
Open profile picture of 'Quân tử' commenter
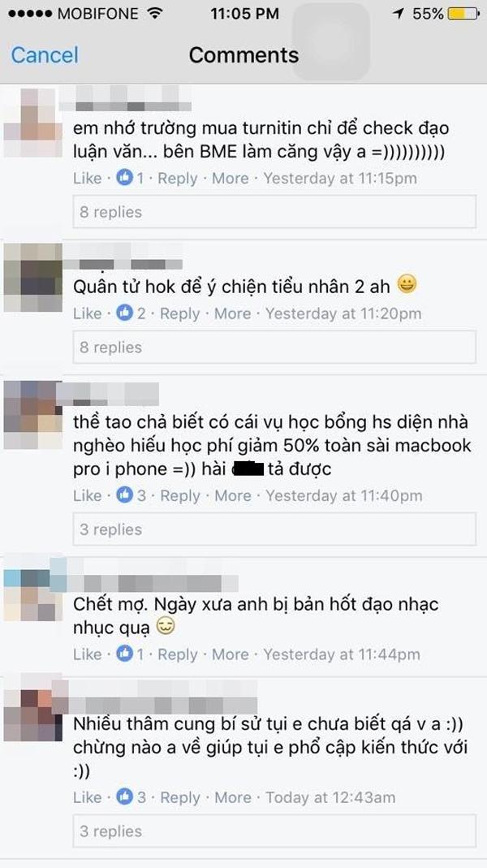(x=32, y=278)
